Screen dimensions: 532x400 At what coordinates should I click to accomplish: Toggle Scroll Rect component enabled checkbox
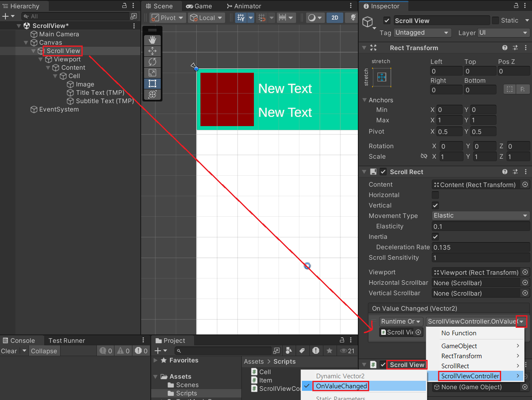pyautogui.click(x=383, y=172)
